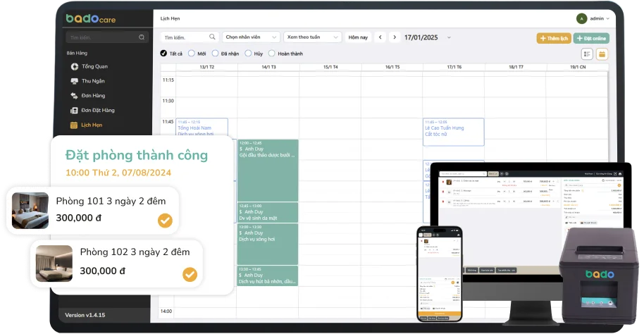Click the appointment search magnifier icon
The height and width of the screenshot is (334, 644).
point(212,37)
